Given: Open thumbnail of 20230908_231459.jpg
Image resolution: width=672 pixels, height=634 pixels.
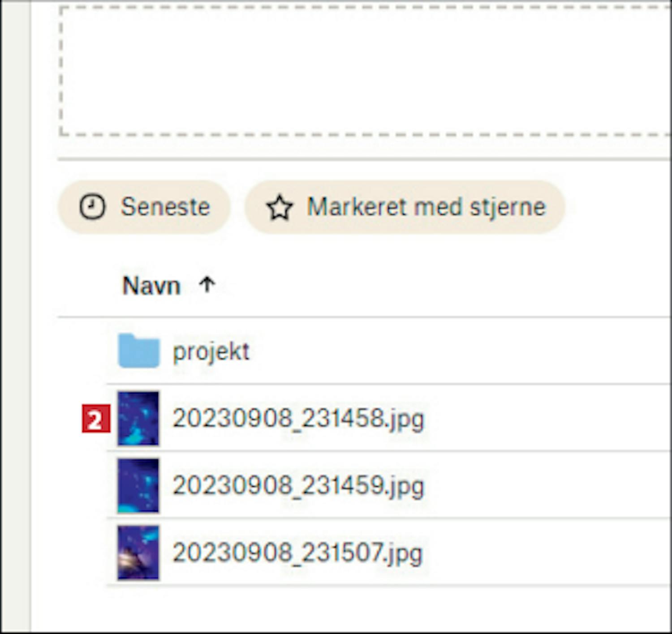Looking at the screenshot, I should tap(138, 485).
